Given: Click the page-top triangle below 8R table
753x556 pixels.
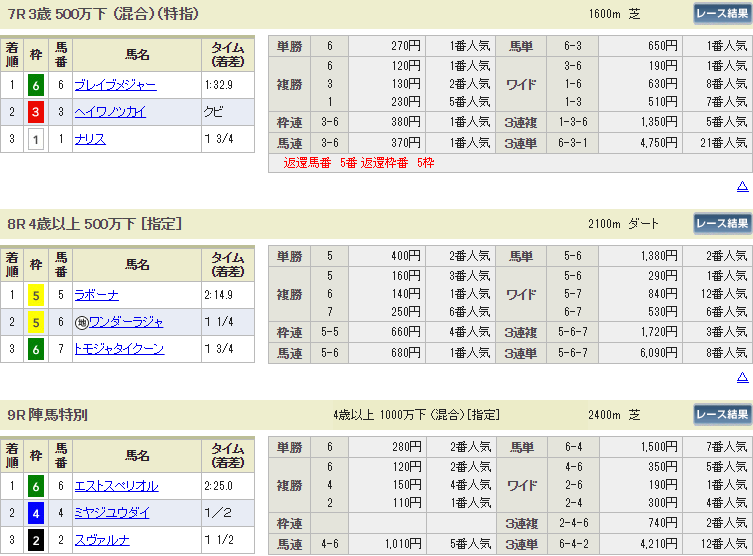Looking at the screenshot, I should pos(742,377).
